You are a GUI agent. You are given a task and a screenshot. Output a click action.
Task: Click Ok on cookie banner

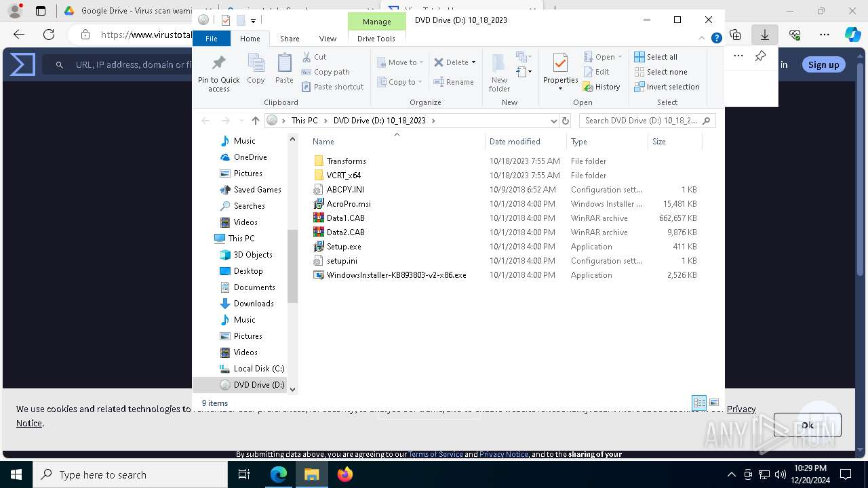tap(807, 425)
